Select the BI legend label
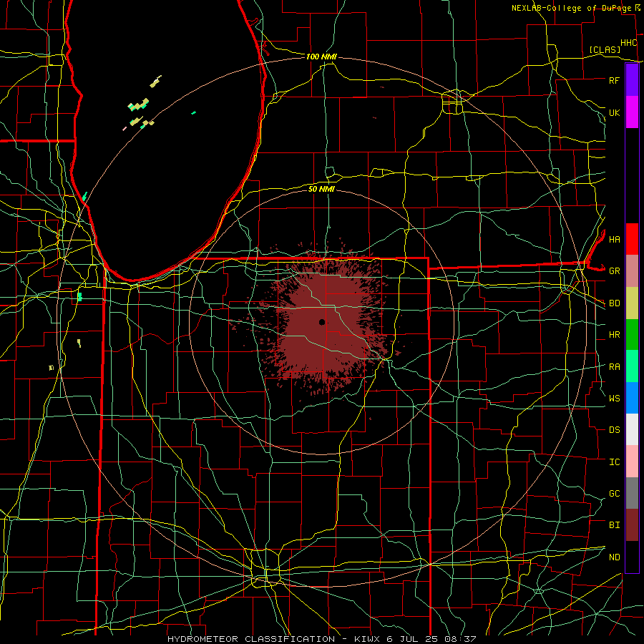 pos(615,525)
